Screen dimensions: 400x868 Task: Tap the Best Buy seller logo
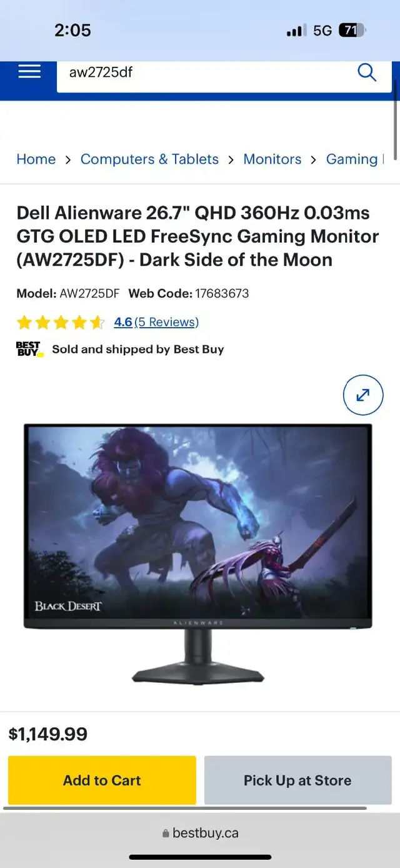(x=30, y=349)
